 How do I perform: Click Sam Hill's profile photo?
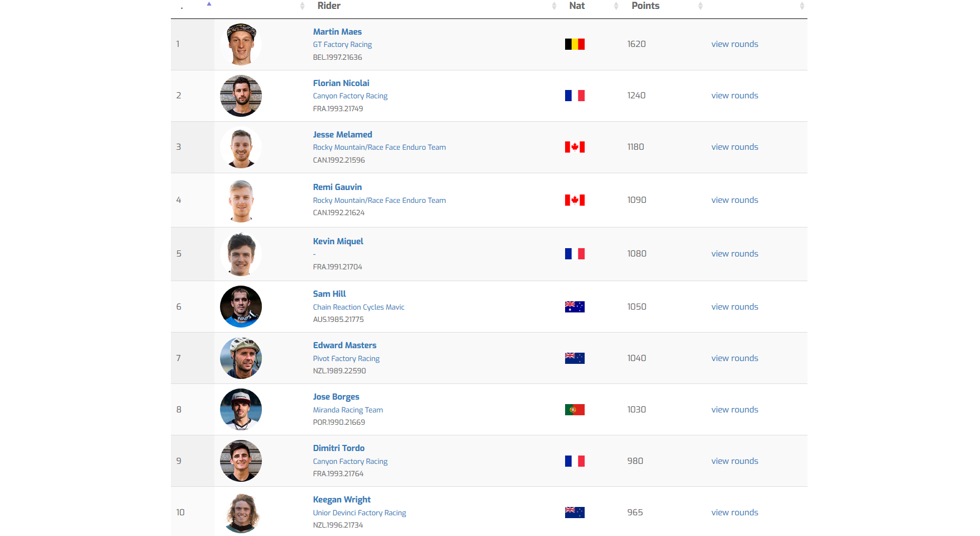[x=241, y=307]
